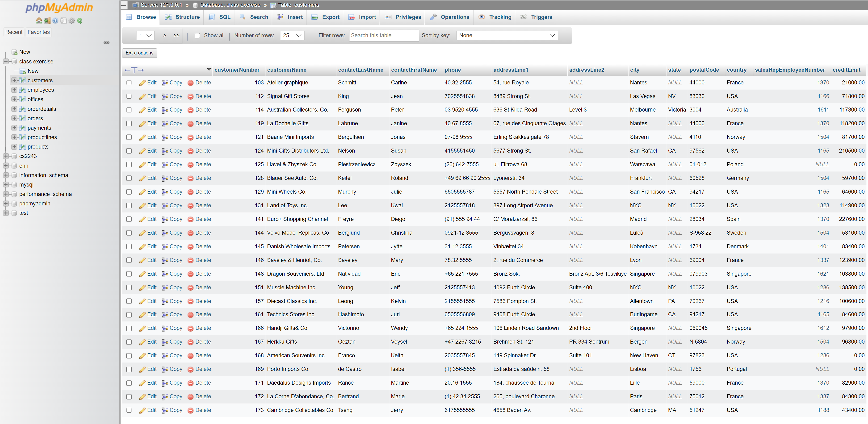Click the Home house icon in sidebar
This screenshot has height=424, width=868.
tap(39, 21)
